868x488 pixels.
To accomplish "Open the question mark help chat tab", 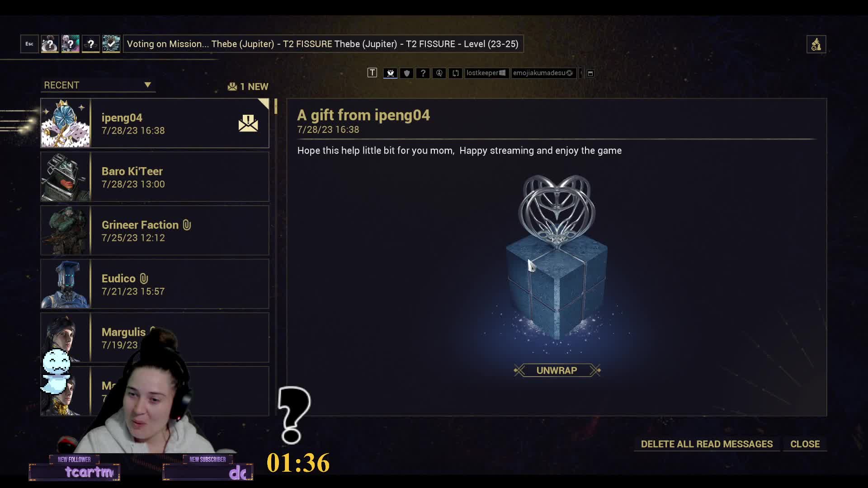I will (423, 73).
